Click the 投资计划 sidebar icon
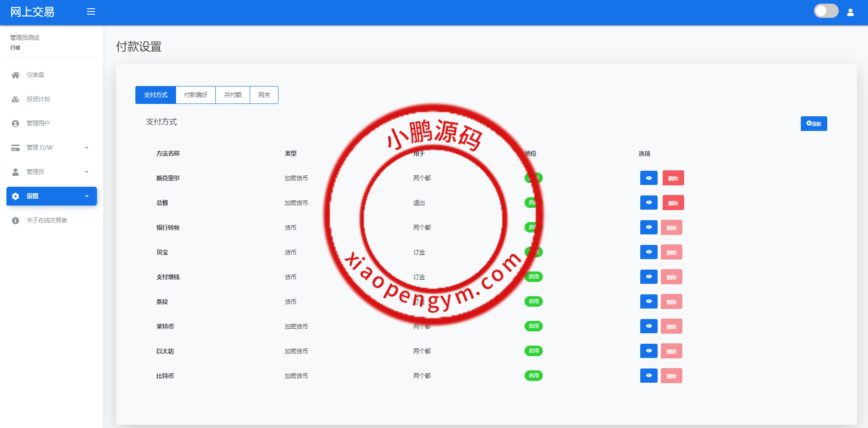 (16, 99)
